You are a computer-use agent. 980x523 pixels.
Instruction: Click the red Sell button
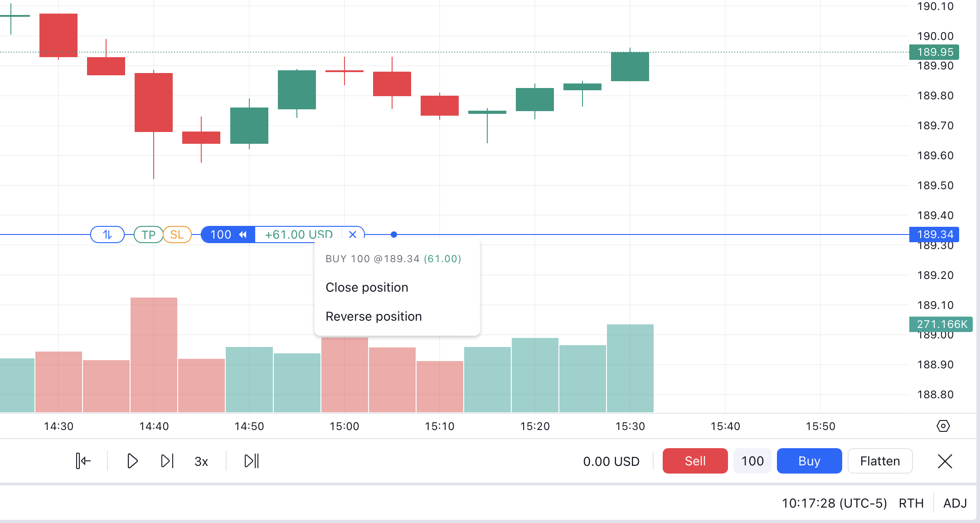tap(694, 461)
